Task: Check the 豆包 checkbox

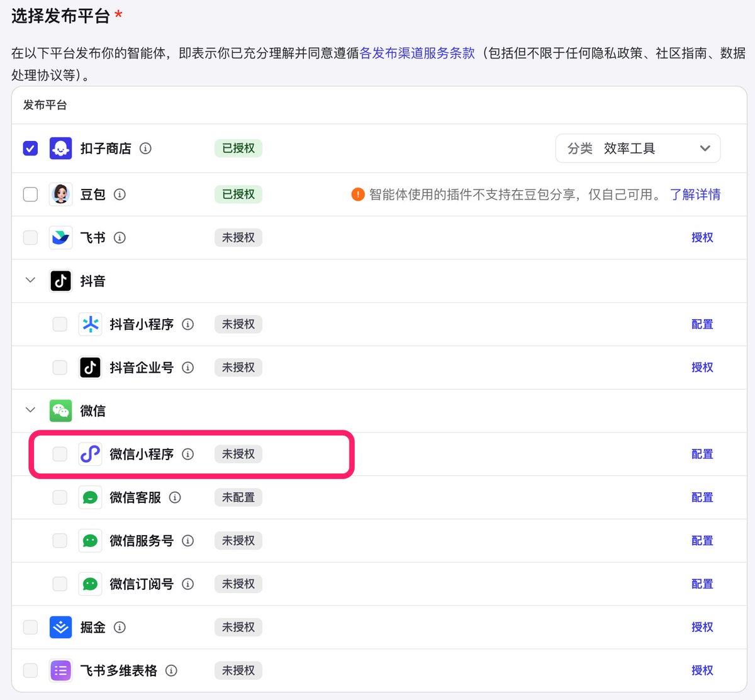Action: pyautogui.click(x=30, y=195)
